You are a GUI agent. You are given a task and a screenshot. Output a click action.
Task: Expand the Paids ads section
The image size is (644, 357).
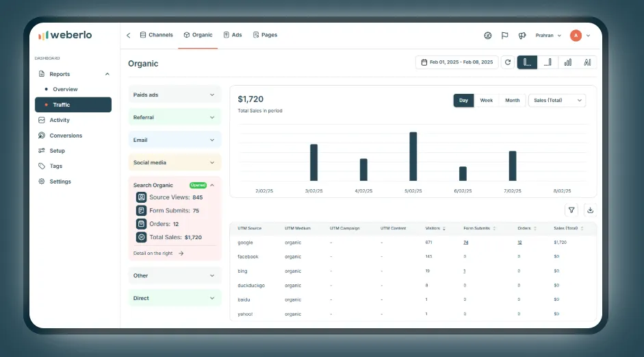[175, 95]
